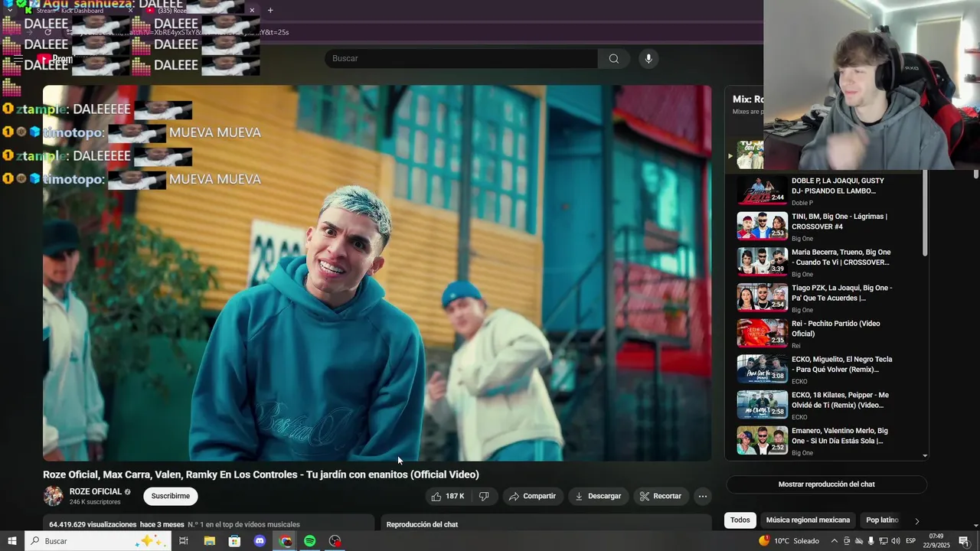Click Descargar download button
980x551 pixels.
599,496
